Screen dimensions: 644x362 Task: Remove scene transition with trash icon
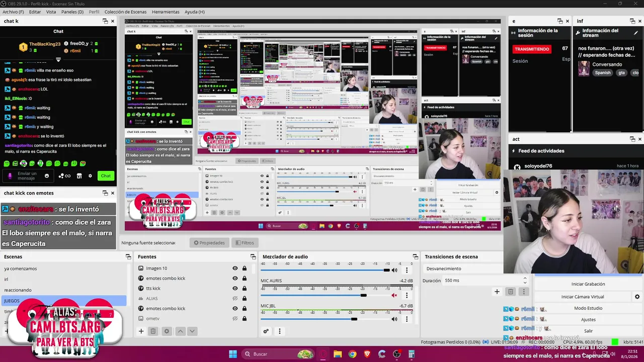pyautogui.click(x=511, y=292)
